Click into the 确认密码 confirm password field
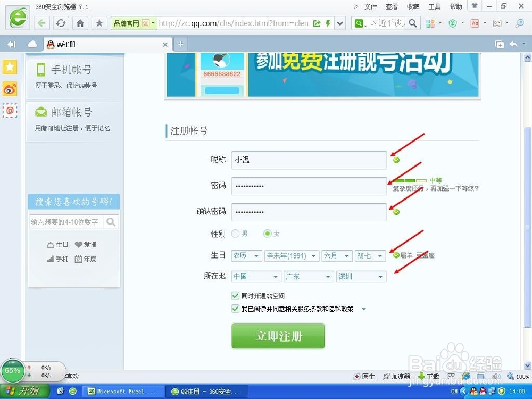Screen dimensions: 532x399 [x=309, y=212]
